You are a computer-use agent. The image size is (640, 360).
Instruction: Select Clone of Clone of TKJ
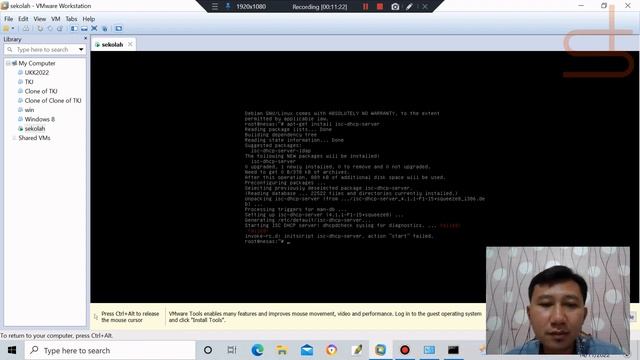pos(53,101)
